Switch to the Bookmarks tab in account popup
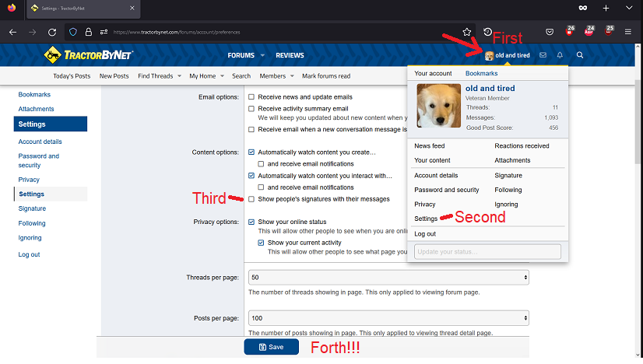Viewport: 643px width, 364px height. pos(481,73)
